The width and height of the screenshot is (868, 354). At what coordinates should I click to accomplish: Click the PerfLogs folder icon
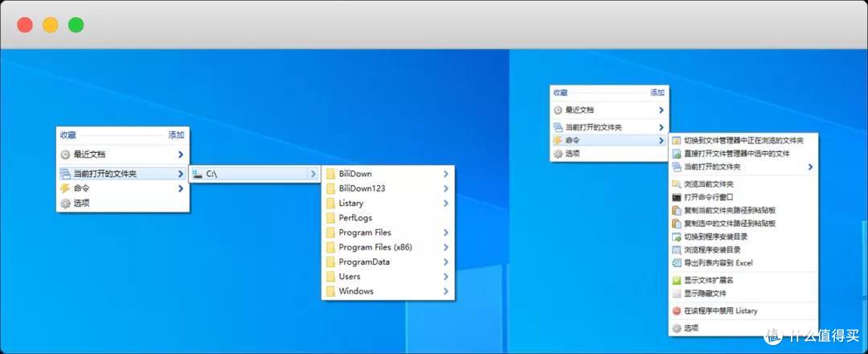[x=330, y=218]
